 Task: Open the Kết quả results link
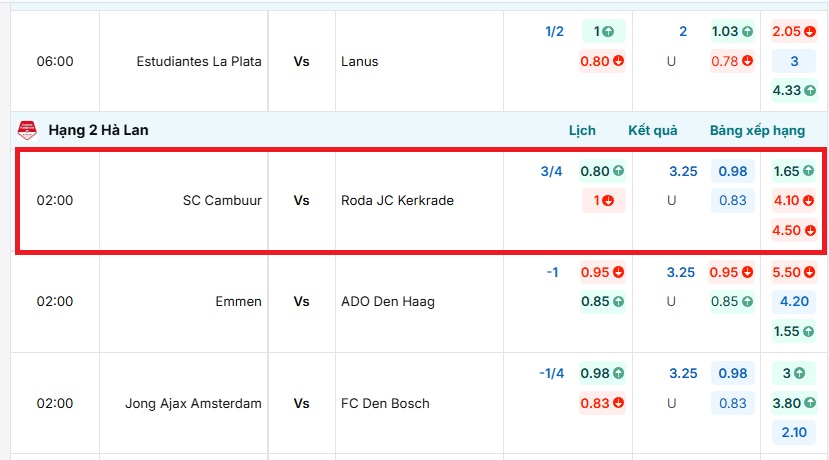652,130
